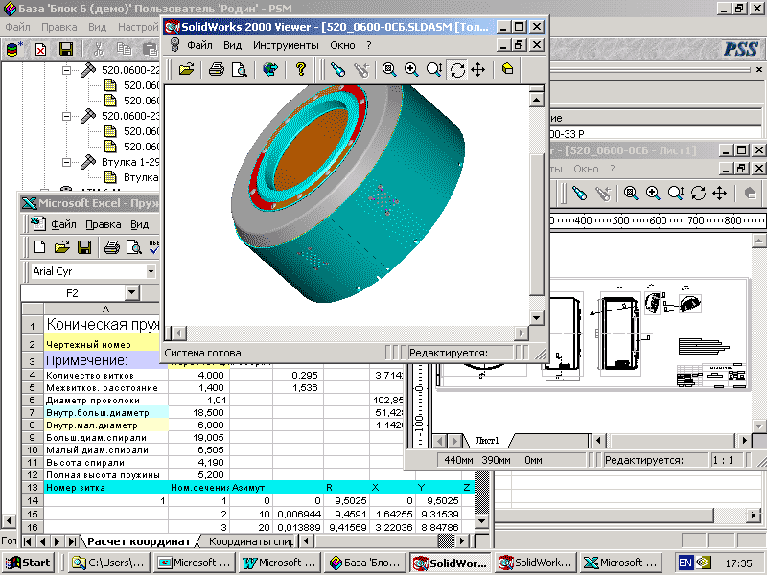Click the blue tag tool in front Viewer toolbar
The image size is (767, 575).
tap(338, 69)
